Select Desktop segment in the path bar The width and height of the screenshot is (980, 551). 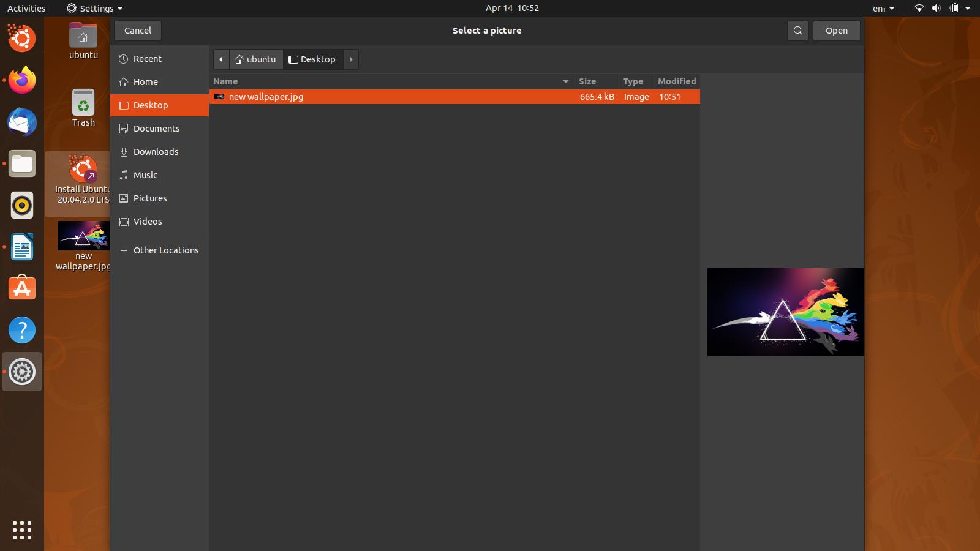(x=312, y=59)
